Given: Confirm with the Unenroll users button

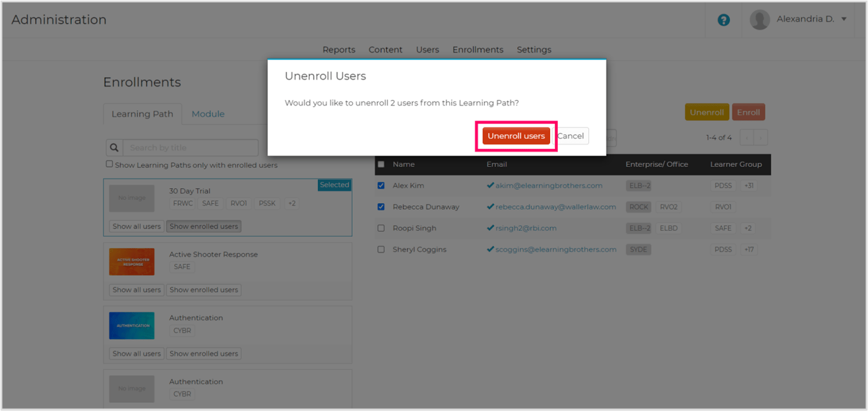Looking at the screenshot, I should pyautogui.click(x=516, y=136).
